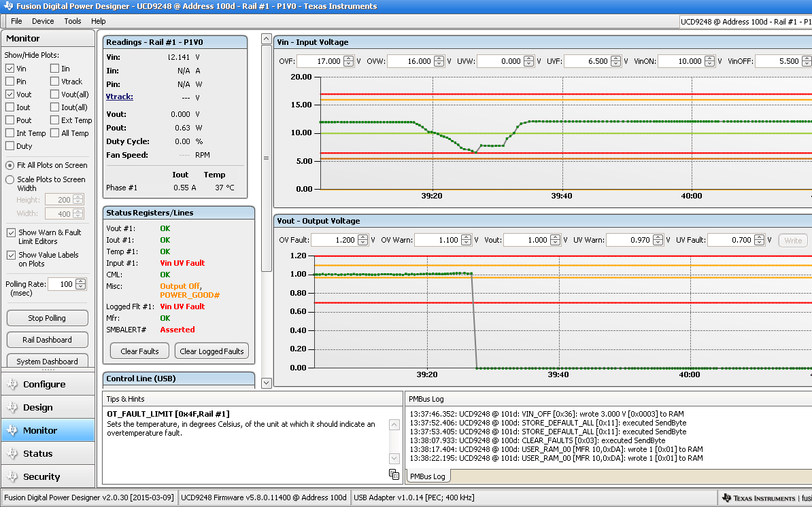This screenshot has height=507, width=812.
Task: Open the Status section
Action: pos(48,454)
